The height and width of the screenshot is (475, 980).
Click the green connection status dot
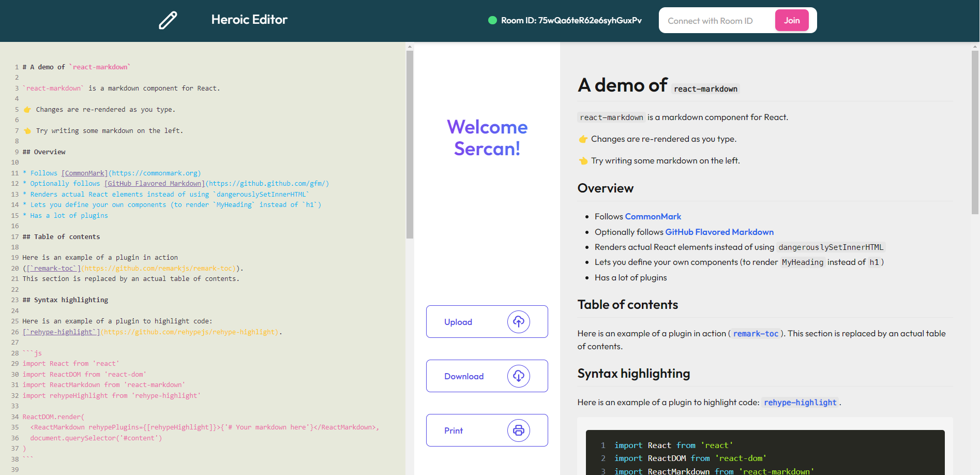(492, 21)
